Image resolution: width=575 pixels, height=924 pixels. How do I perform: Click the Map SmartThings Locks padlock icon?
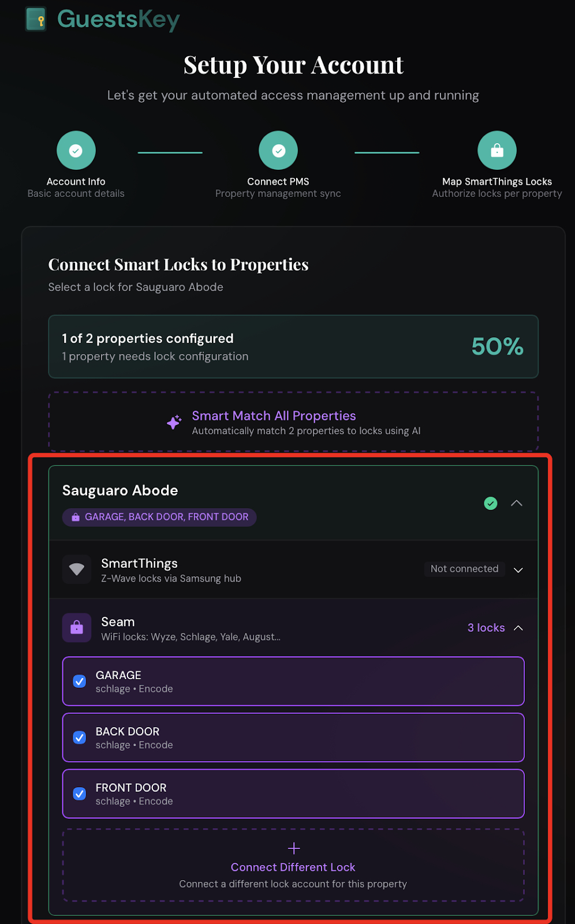(496, 150)
